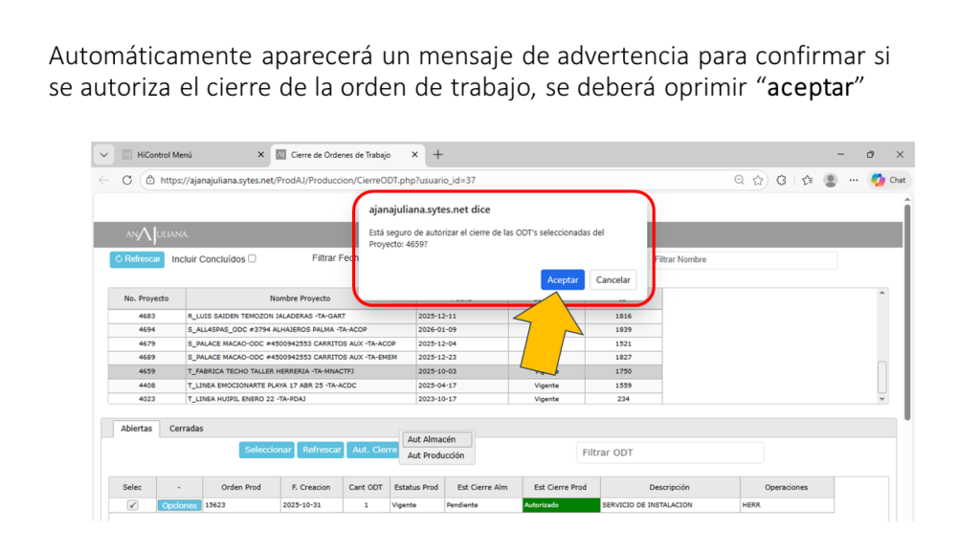Click the zoom magnifier icon in address bar
Screen dimensions: 980x551
[x=740, y=180]
